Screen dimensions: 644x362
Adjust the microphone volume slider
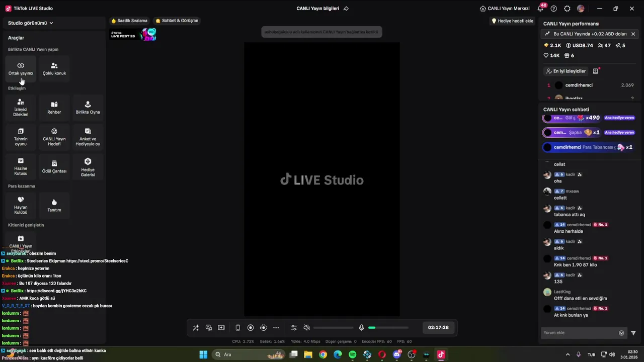(x=388, y=328)
